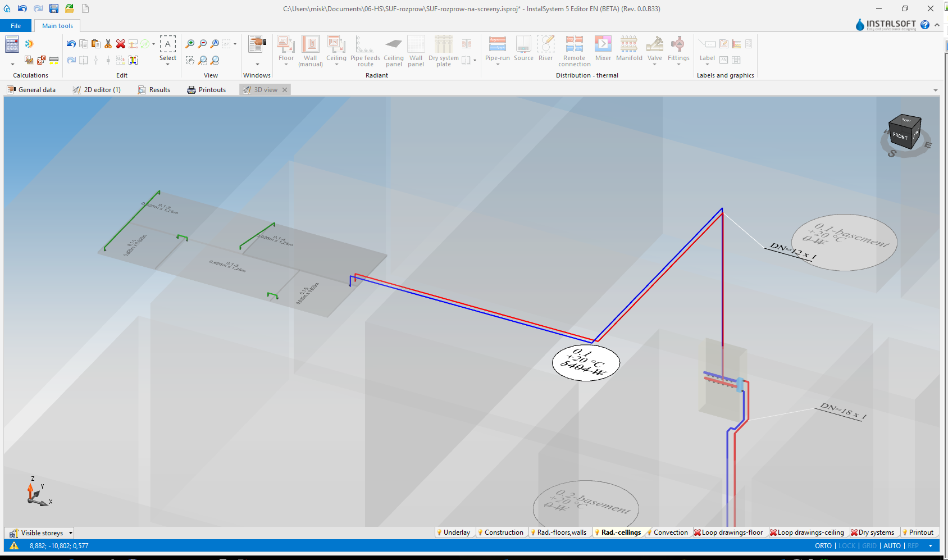Close the 3D view tab
Image resolution: width=948 pixels, height=560 pixels.
coord(285,90)
